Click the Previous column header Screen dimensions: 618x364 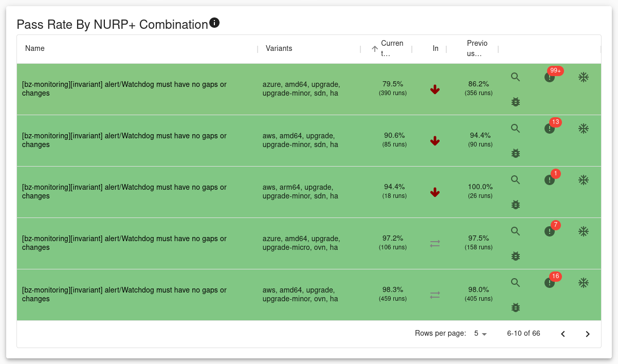click(x=477, y=48)
